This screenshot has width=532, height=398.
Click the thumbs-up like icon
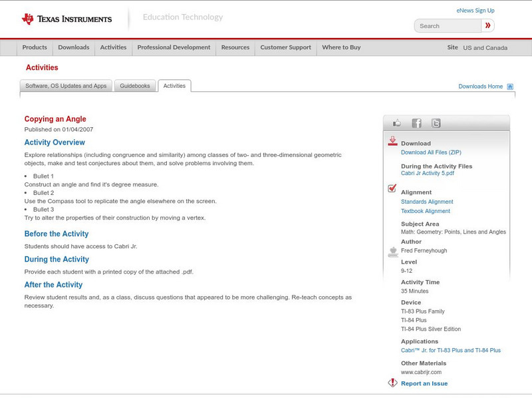[x=397, y=123]
